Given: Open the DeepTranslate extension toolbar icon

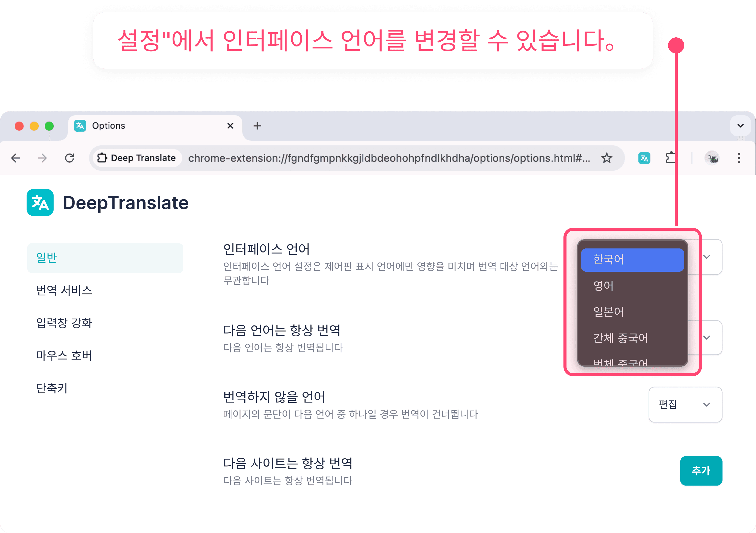Looking at the screenshot, I should point(644,158).
